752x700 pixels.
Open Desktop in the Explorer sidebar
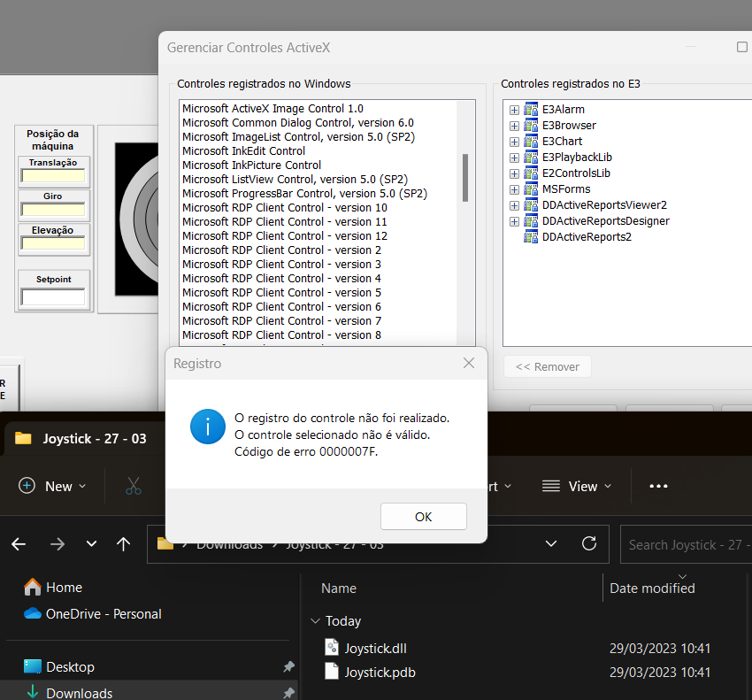[59, 667]
